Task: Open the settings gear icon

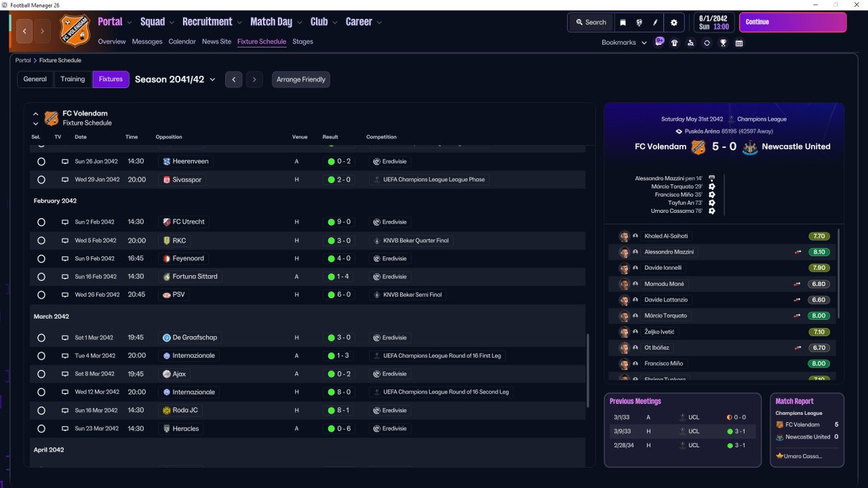Action: [x=673, y=22]
